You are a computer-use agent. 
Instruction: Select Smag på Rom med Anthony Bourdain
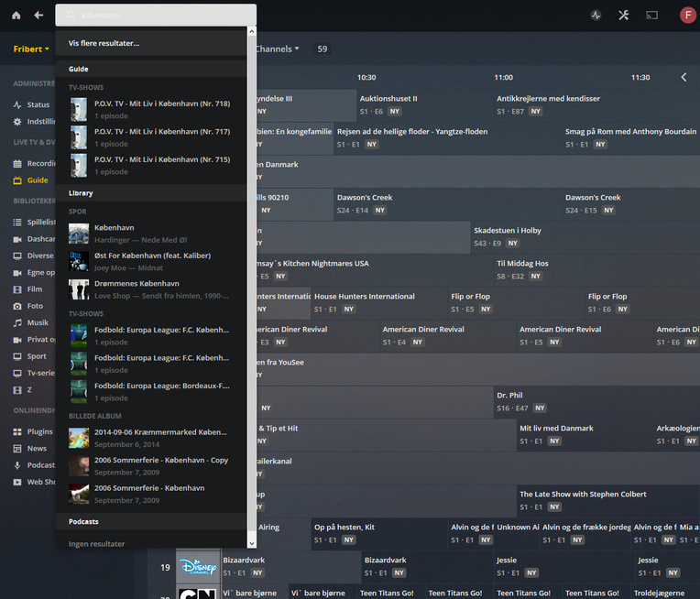click(631, 138)
